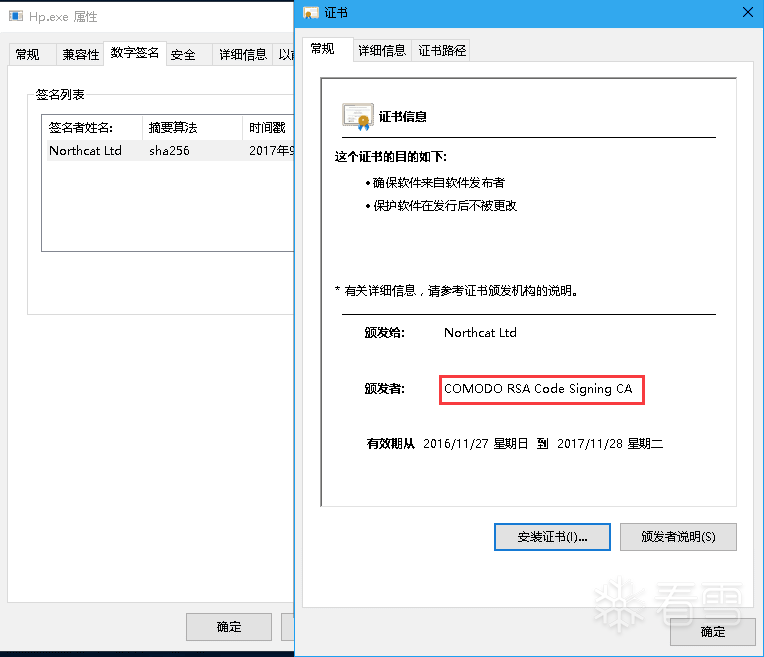Click the 摘要算法 column header
764x657 pixels.
pos(192,128)
